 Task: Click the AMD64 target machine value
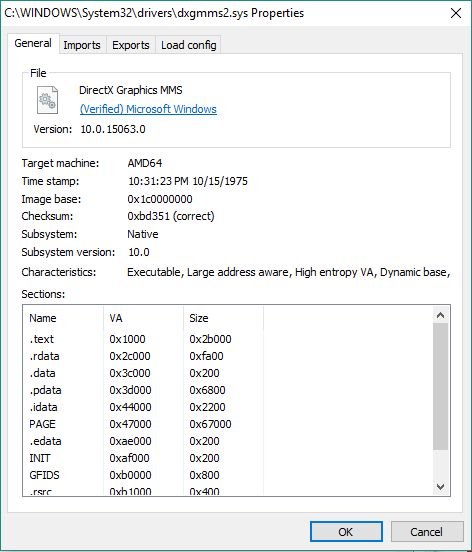pyautogui.click(x=145, y=163)
